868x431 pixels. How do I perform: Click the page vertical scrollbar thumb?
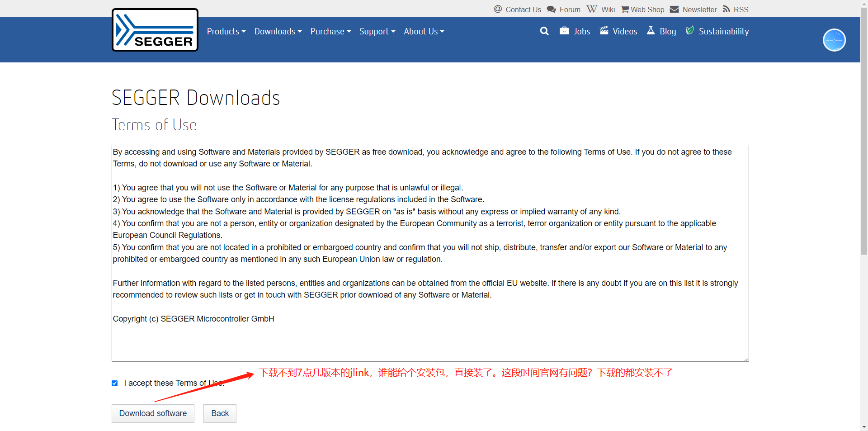[864, 131]
